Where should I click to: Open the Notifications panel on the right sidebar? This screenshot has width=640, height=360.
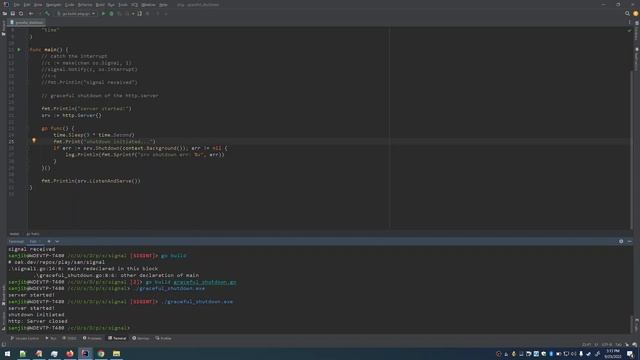coord(636,59)
